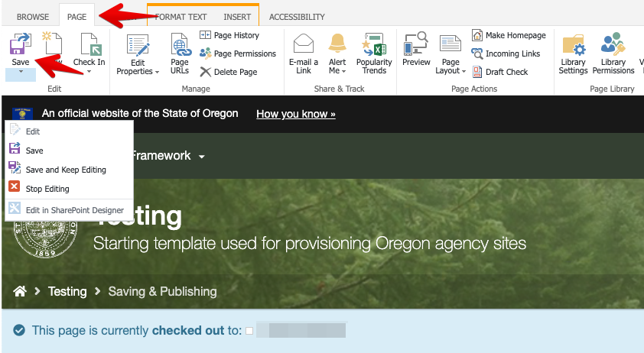Image resolution: width=644 pixels, height=353 pixels.
Task: Click the Oregon state seal logo
Action: pos(45,239)
